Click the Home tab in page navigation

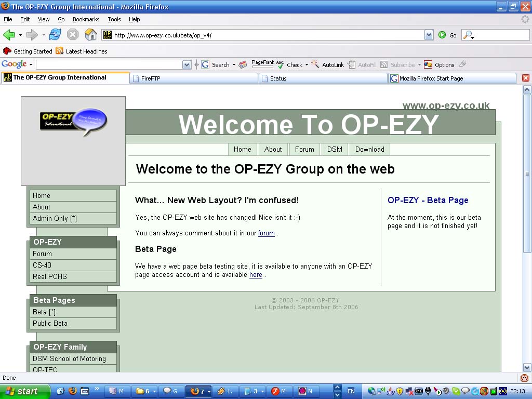(242, 149)
